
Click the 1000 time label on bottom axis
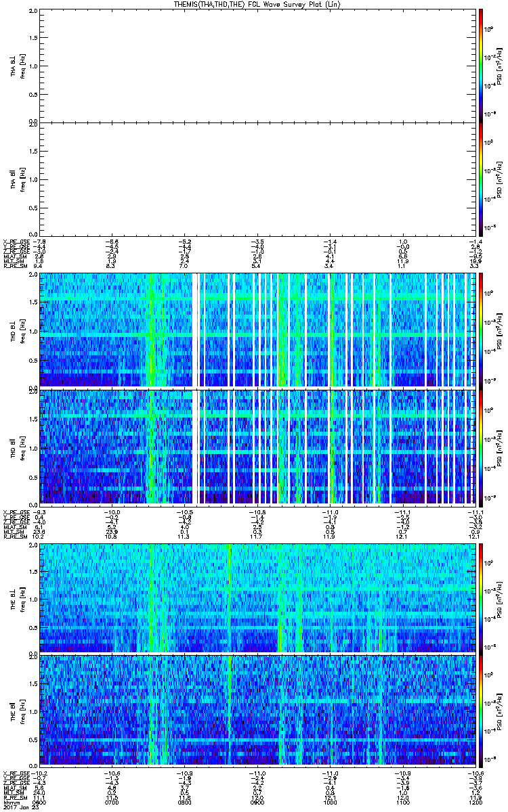(330, 802)
